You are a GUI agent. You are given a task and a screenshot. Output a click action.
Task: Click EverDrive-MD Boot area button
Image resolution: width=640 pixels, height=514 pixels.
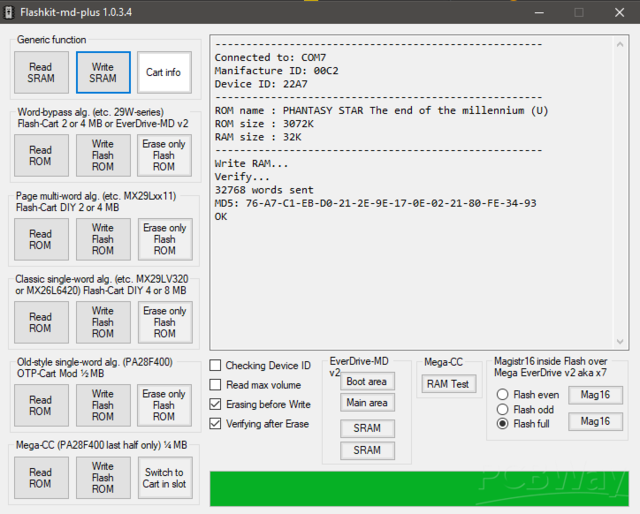click(367, 381)
